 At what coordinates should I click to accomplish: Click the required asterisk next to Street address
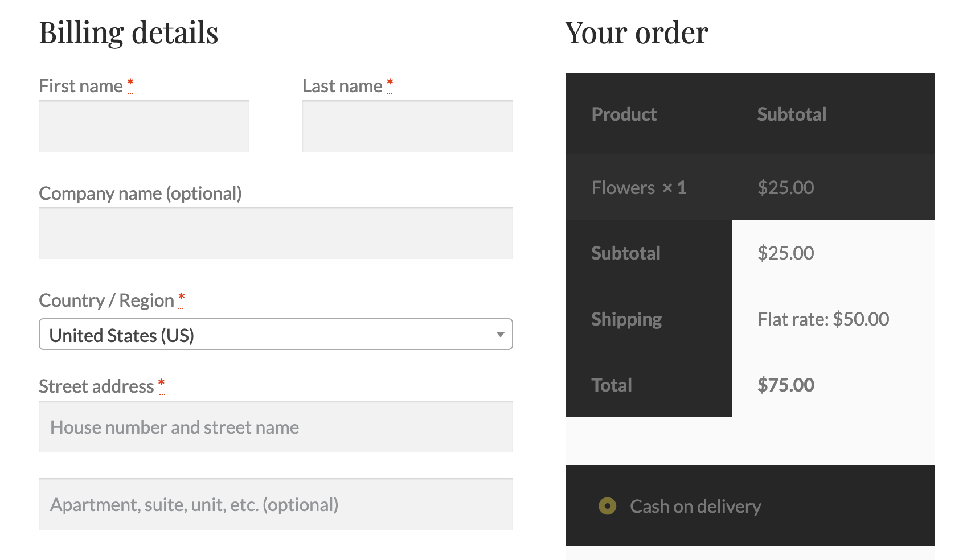coord(162,385)
